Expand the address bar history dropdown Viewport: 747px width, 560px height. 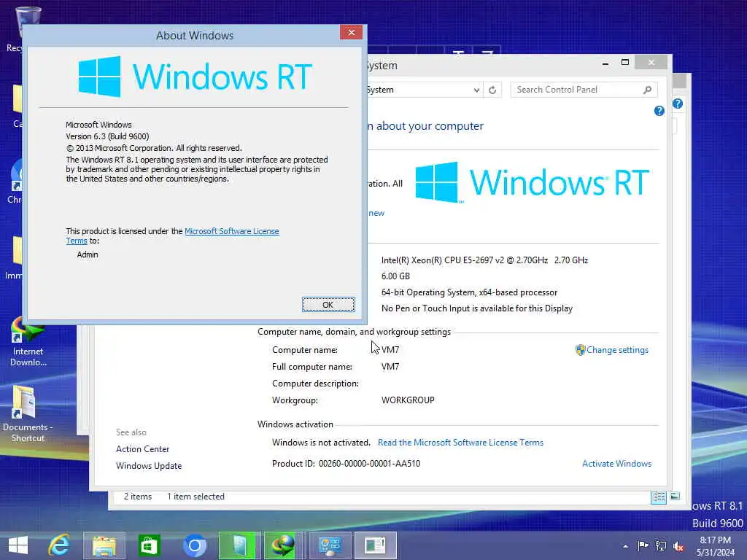(476, 90)
